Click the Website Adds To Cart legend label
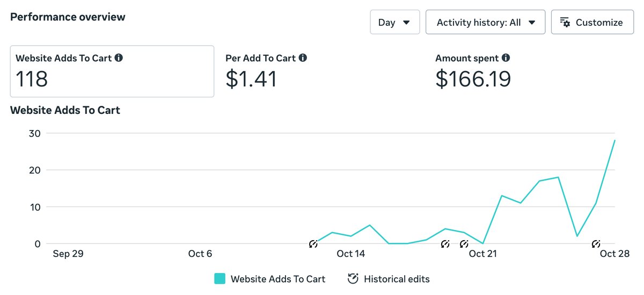Image resolution: width=644 pixels, height=295 pixels. 278,279
